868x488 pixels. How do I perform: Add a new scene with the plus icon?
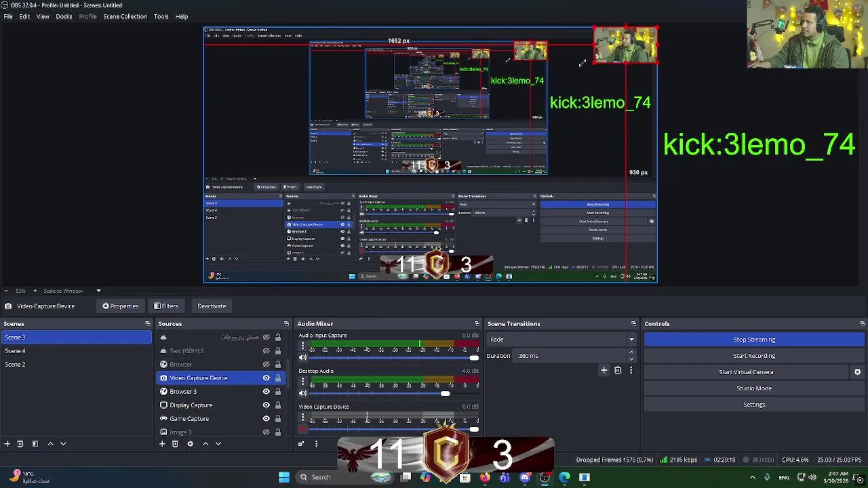(x=7, y=444)
